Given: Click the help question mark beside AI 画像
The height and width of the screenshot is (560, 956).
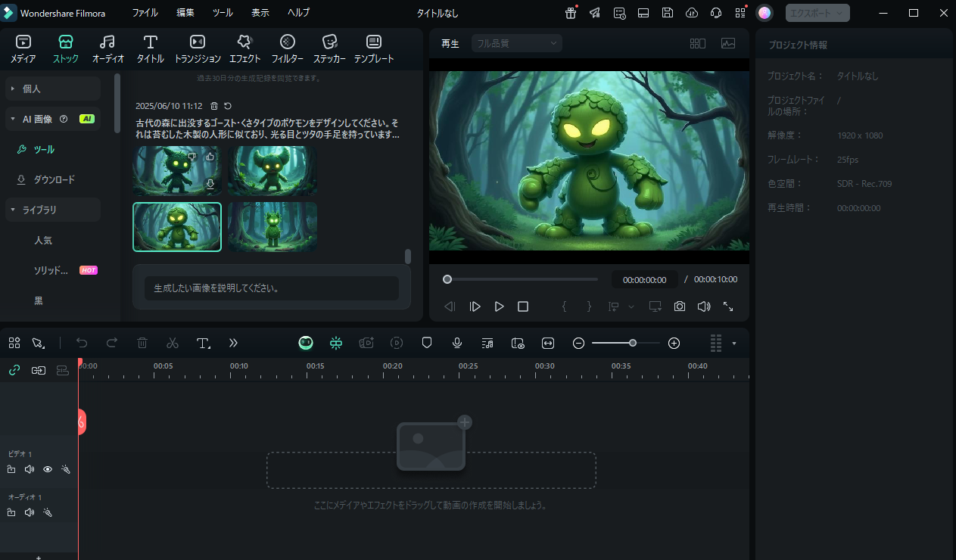Looking at the screenshot, I should [64, 119].
